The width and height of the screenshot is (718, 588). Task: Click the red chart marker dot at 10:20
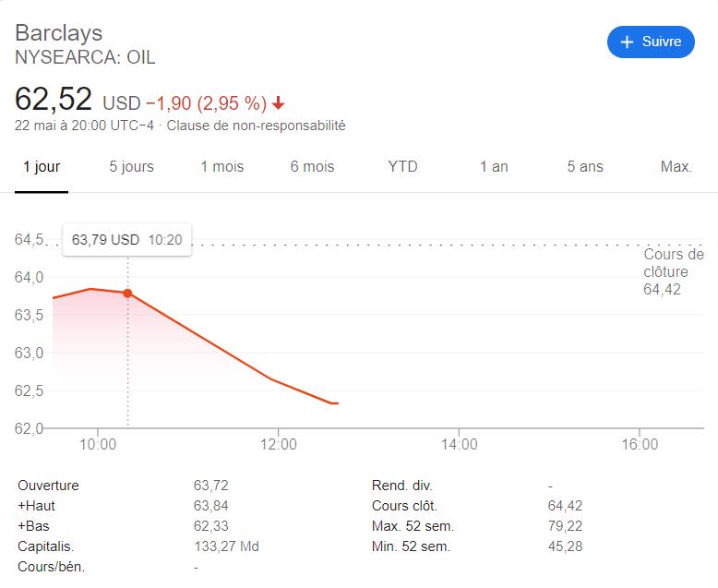coord(127,294)
